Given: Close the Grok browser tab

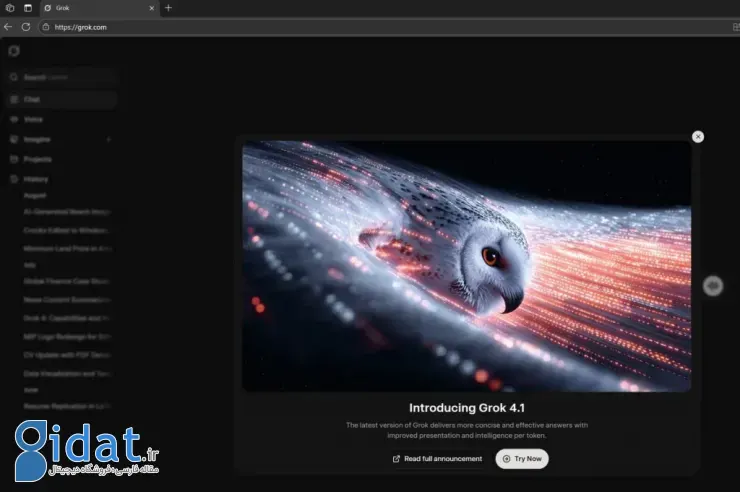Looking at the screenshot, I should coord(152,8).
